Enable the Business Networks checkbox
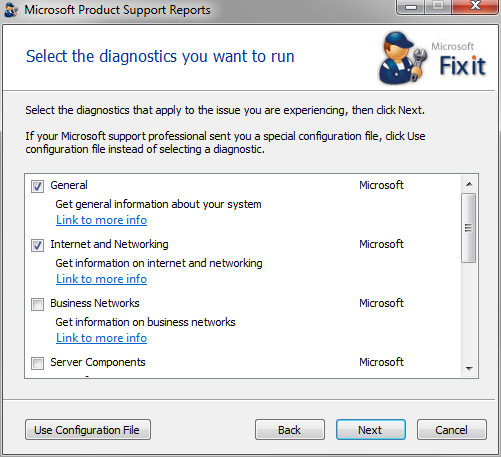The height and width of the screenshot is (457, 501). 37,304
